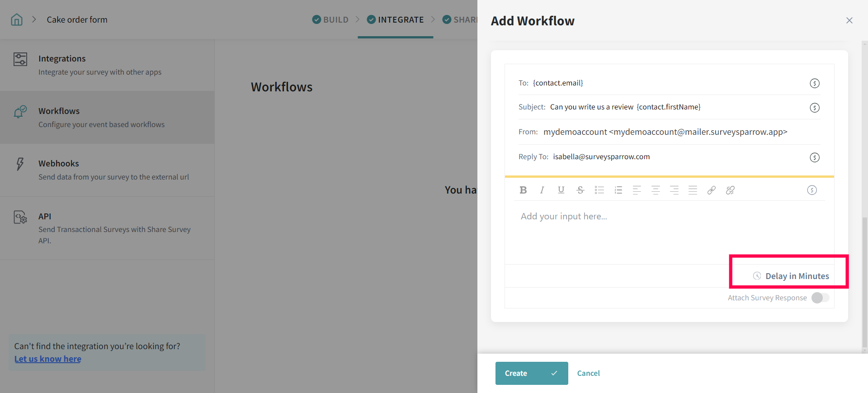Insert a bulleted list
The height and width of the screenshot is (393, 868).
click(x=599, y=190)
